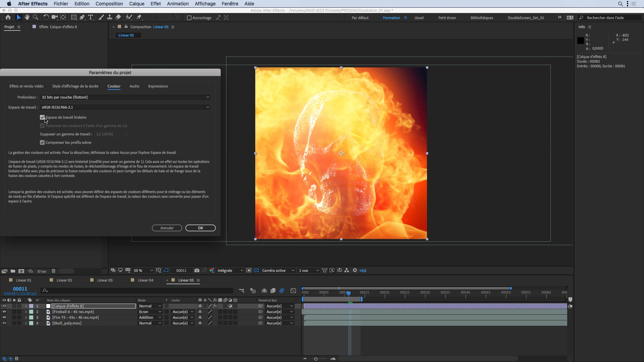Open Espace de travail sRGB dropdown
This screenshot has width=644, height=362.
pyautogui.click(x=125, y=107)
